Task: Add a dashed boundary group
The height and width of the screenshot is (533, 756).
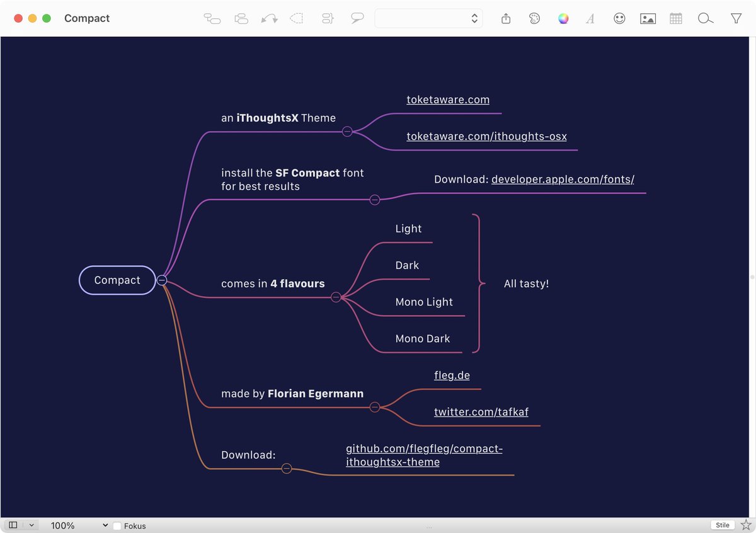Action: coord(296,19)
